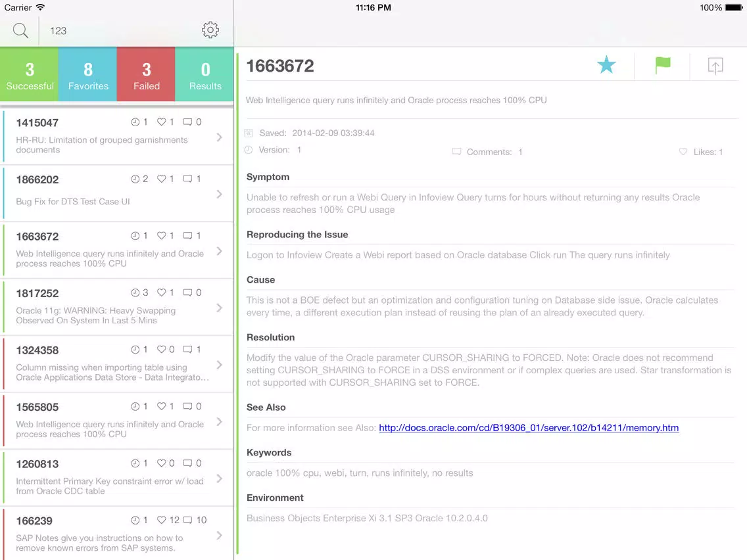Image resolution: width=747 pixels, height=560 pixels.
Task: Select the Failed tab
Action: 146,74
